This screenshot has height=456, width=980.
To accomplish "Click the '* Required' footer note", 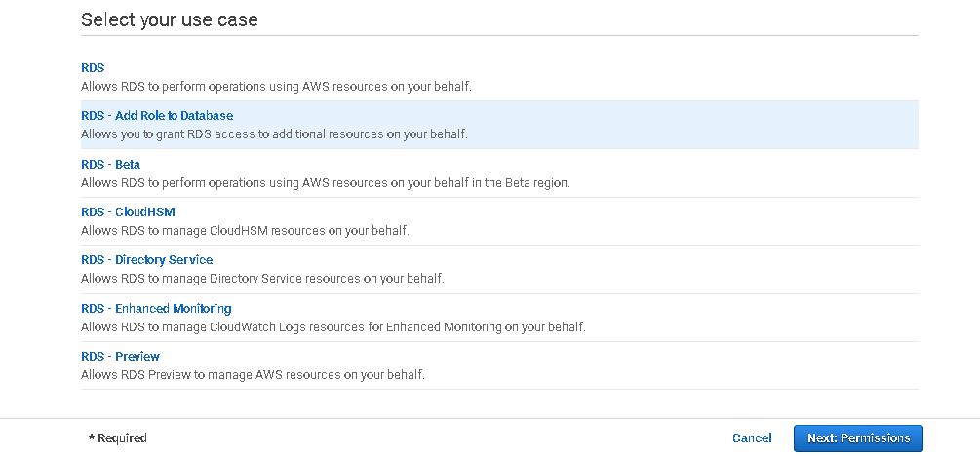I will (x=118, y=438).
